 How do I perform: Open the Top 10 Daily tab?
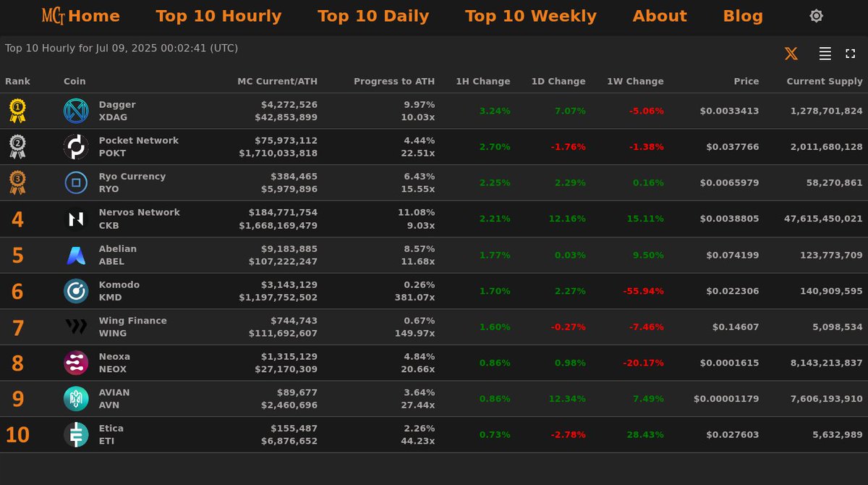click(373, 16)
